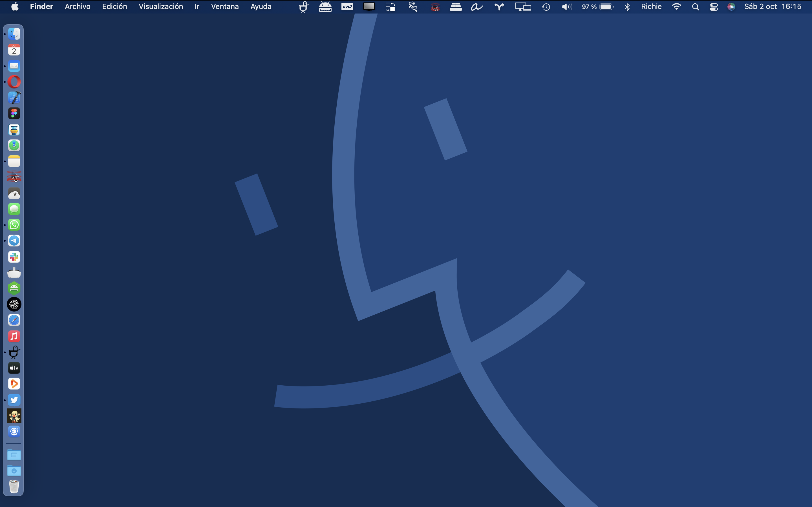Launch Figma from the Dock
812x507 pixels.
(14, 113)
